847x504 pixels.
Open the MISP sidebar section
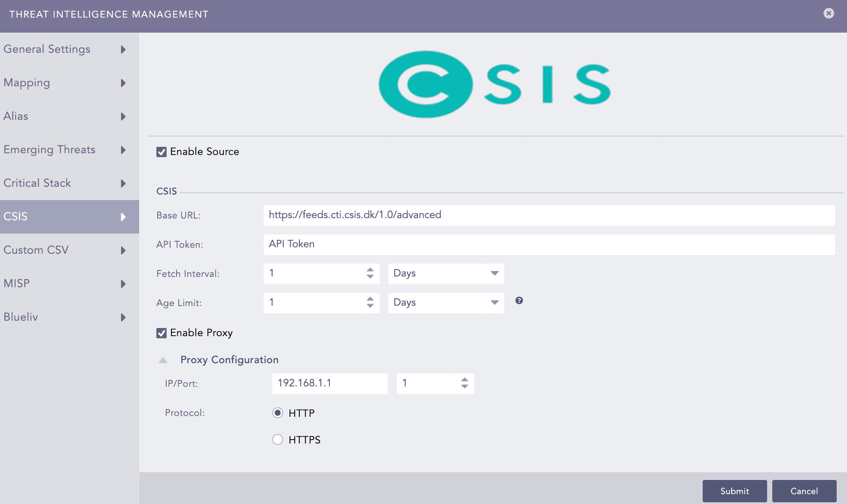[17, 283]
